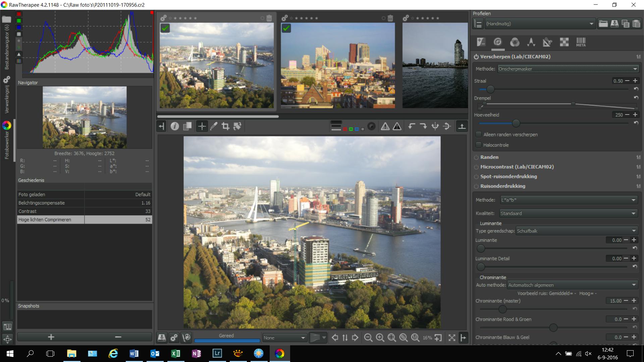Screen dimensions: 644x362
Task: Add a new snapshot with plus button
Action: (x=51, y=337)
